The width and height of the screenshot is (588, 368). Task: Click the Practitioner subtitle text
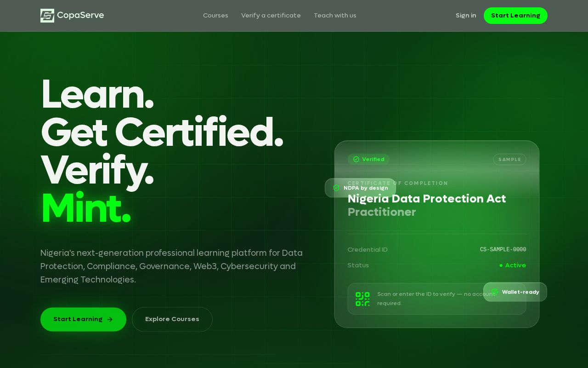pos(382,212)
